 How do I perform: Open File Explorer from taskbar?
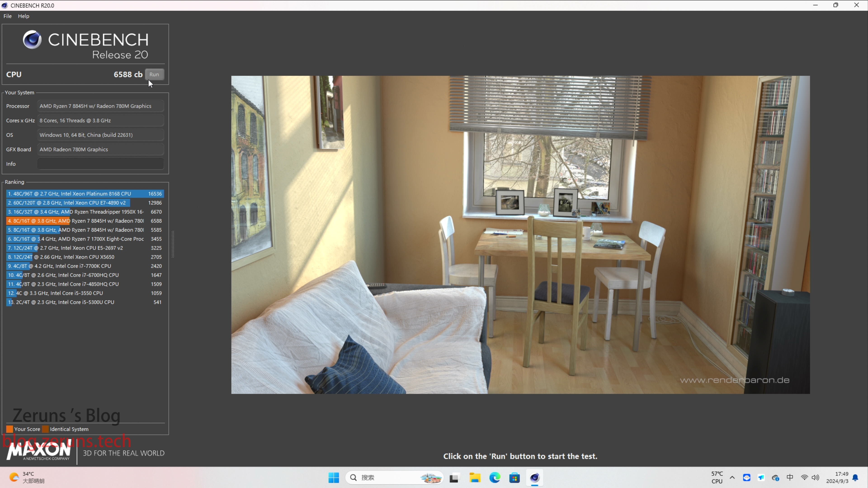point(475,478)
